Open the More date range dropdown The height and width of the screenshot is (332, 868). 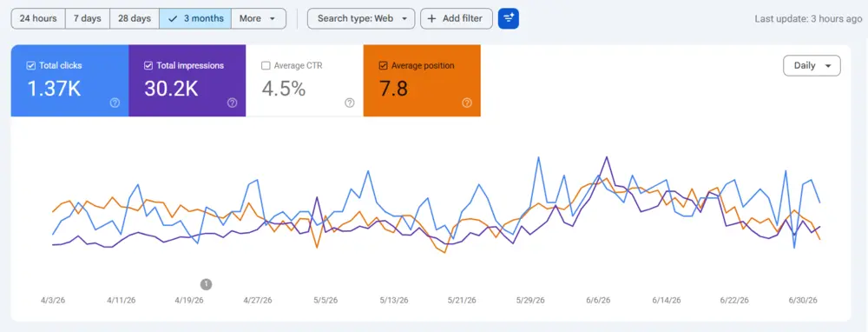pyautogui.click(x=259, y=18)
